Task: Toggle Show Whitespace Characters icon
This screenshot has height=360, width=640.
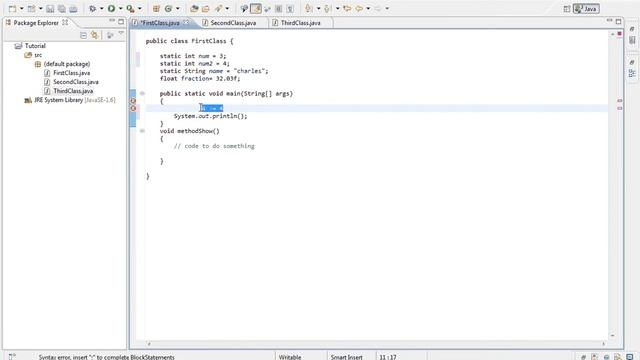Action: pyautogui.click(x=290, y=9)
